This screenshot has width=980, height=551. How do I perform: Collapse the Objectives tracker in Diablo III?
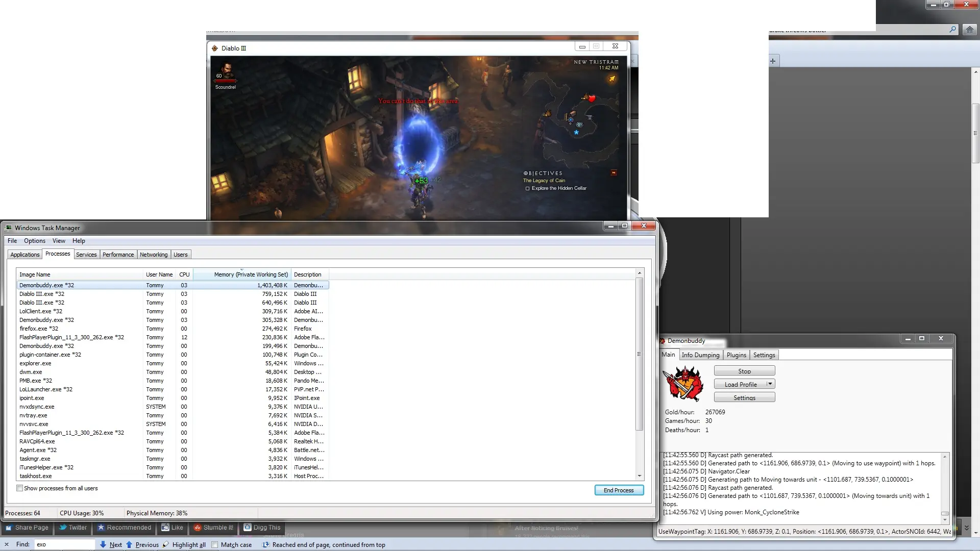click(614, 173)
